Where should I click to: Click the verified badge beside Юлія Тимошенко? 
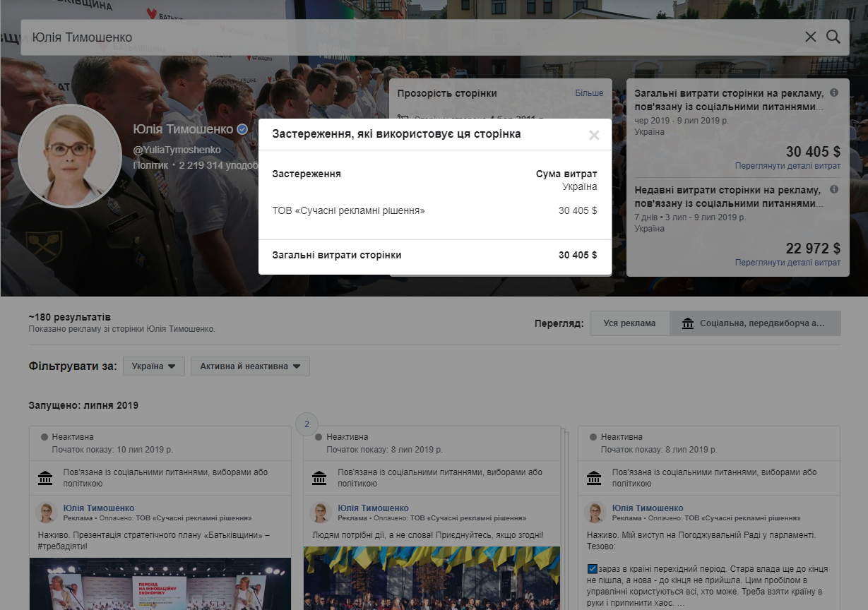pos(242,129)
